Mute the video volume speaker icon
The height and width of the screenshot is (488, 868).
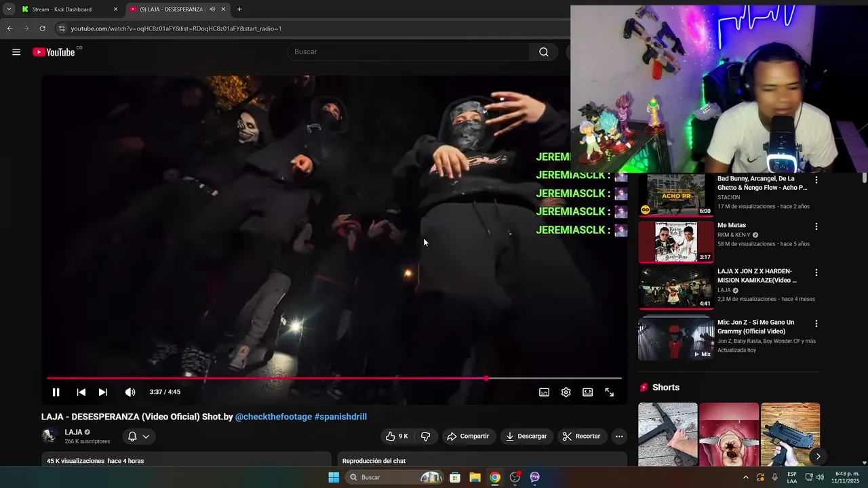[130, 392]
